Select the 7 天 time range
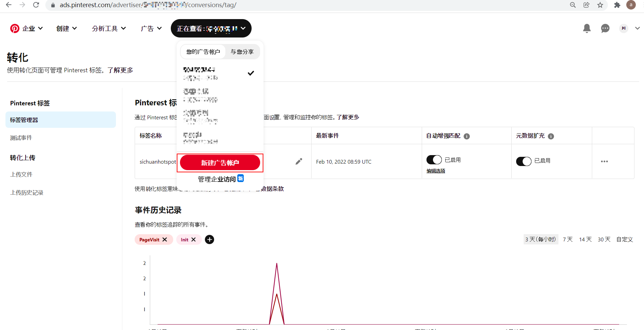The height and width of the screenshot is (330, 644). 568,239
